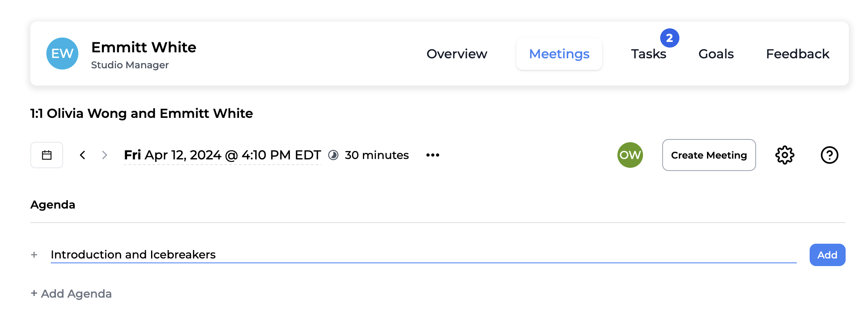Click the OW participant avatar

click(630, 155)
